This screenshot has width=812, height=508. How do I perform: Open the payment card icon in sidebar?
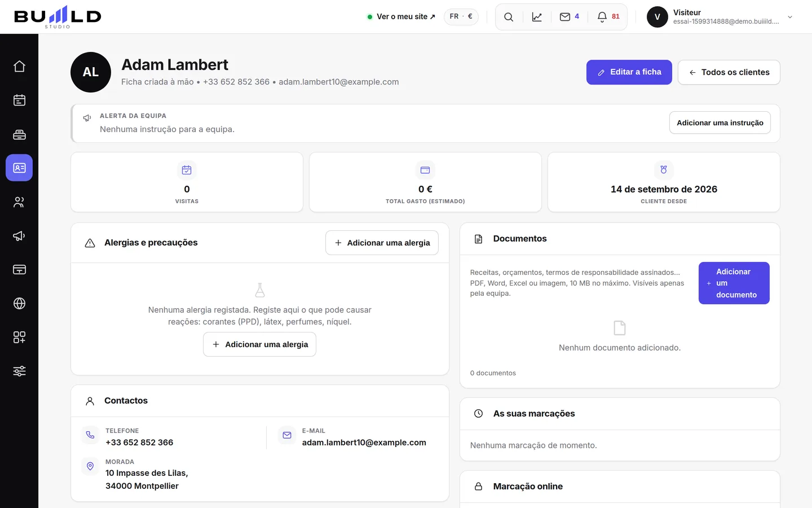(x=19, y=270)
